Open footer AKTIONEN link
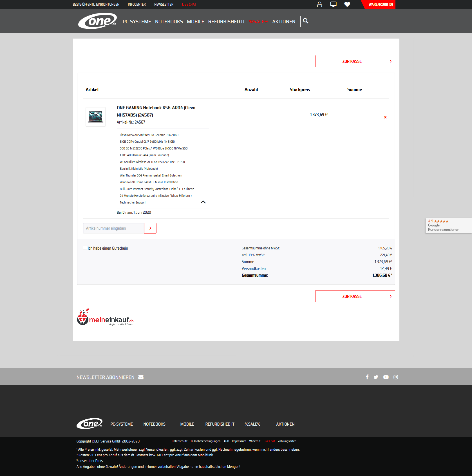472x476 pixels. [x=285, y=424]
